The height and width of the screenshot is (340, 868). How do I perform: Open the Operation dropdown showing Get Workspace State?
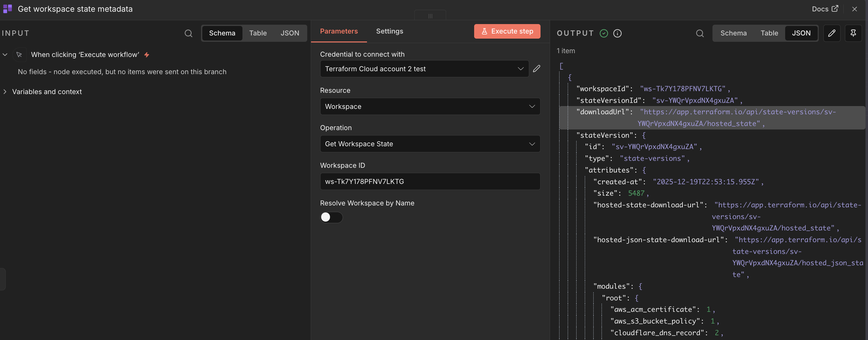click(430, 144)
